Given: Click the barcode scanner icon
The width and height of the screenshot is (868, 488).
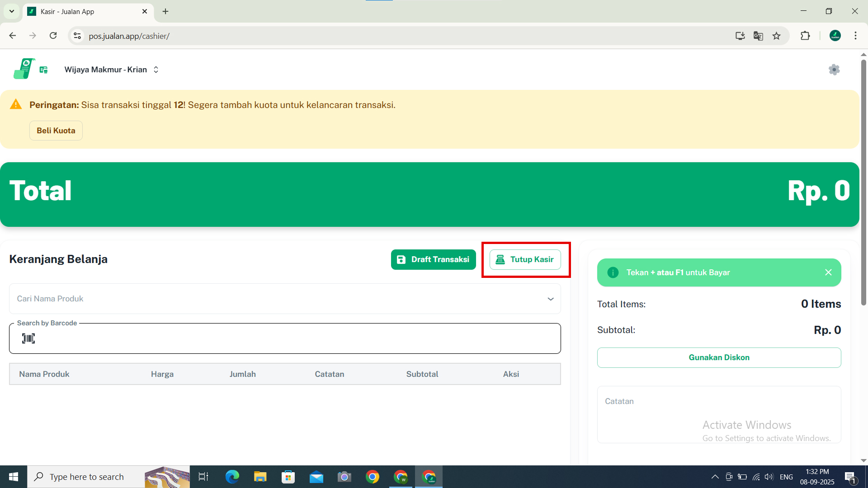Looking at the screenshot, I should pos(28,338).
